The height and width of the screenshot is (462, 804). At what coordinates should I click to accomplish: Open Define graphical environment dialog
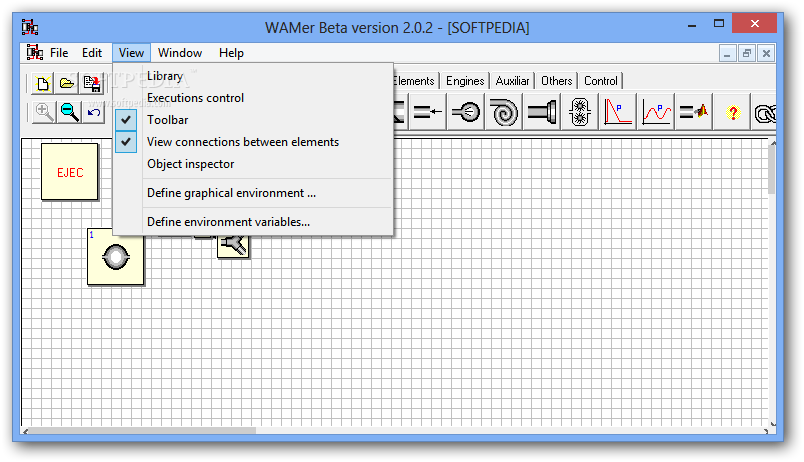click(x=253, y=193)
